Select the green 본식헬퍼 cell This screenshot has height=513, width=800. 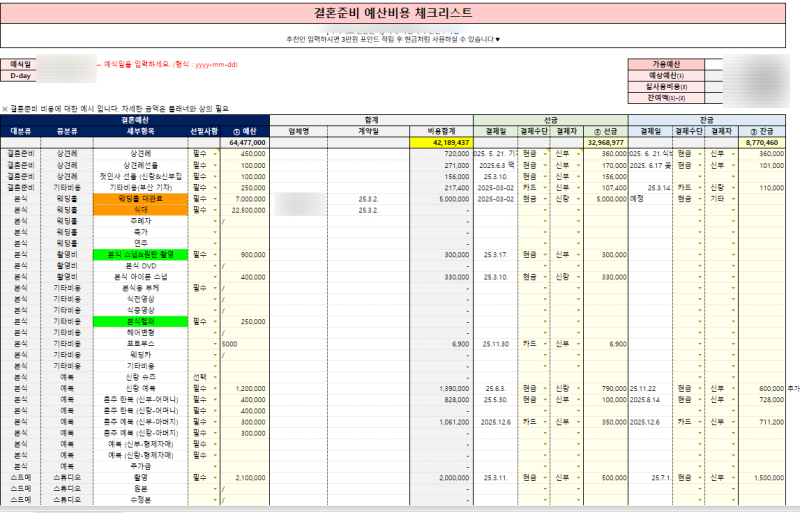coord(140,322)
